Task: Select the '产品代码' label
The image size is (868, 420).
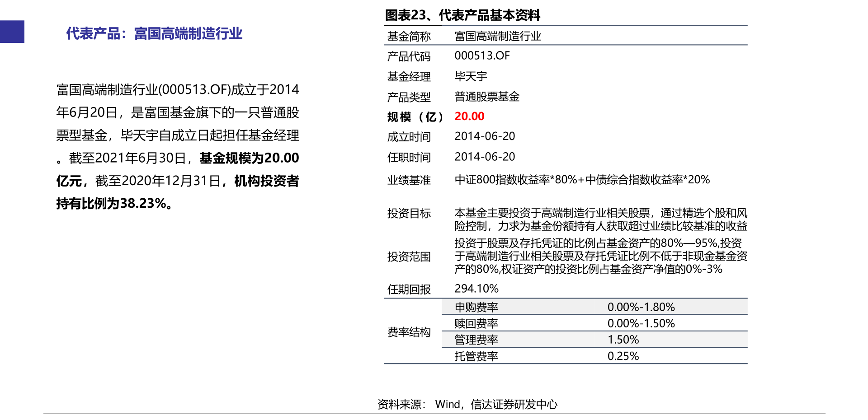Action: click(x=409, y=56)
